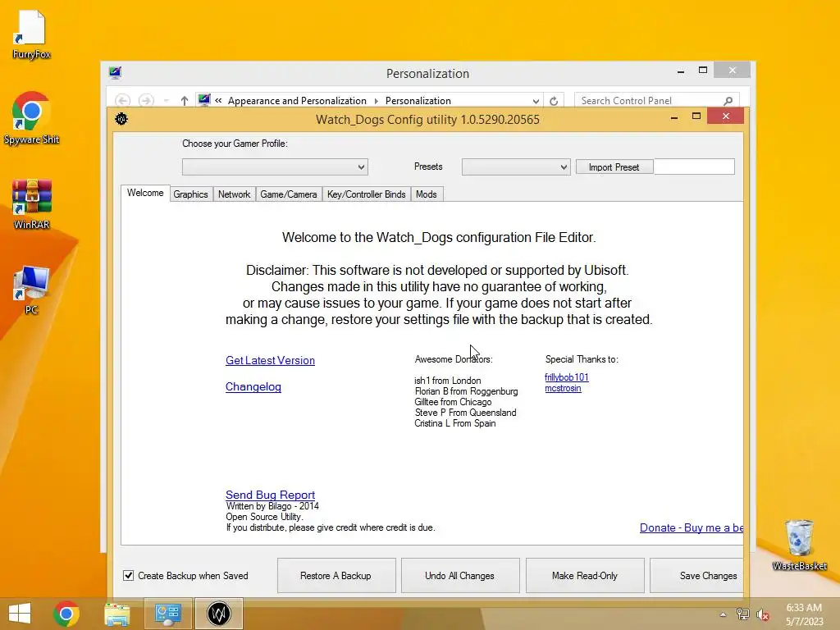Image resolution: width=840 pixels, height=630 pixels.
Task: Refresh the Personalization window
Action: click(x=554, y=101)
